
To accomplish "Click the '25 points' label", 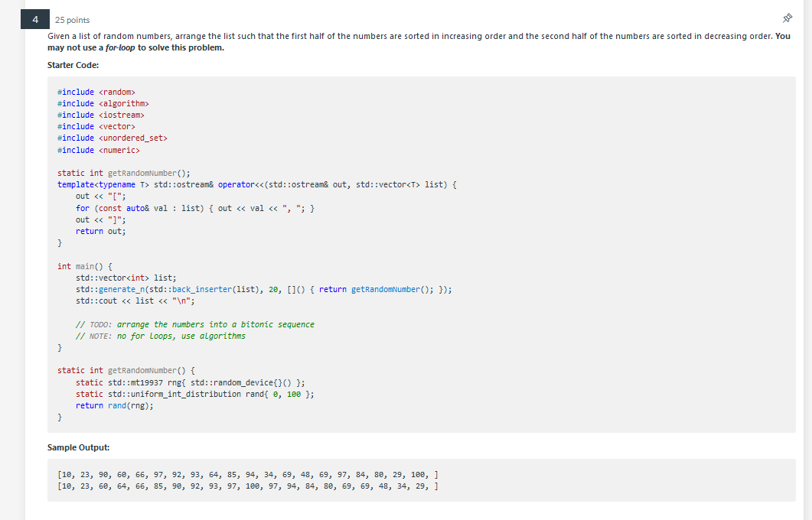I will (73, 20).
